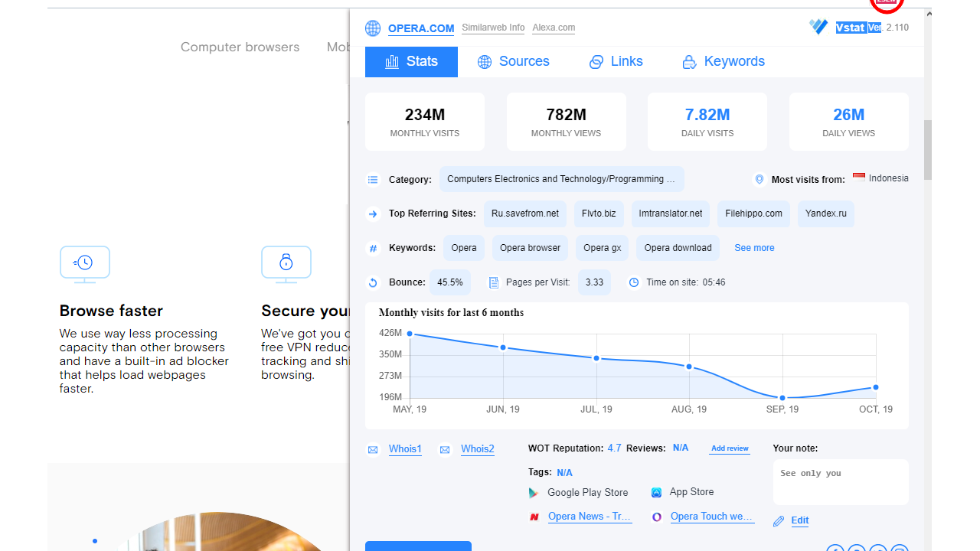Open the Alexa.com link
This screenshot has width=980, height=551.
pos(554,28)
